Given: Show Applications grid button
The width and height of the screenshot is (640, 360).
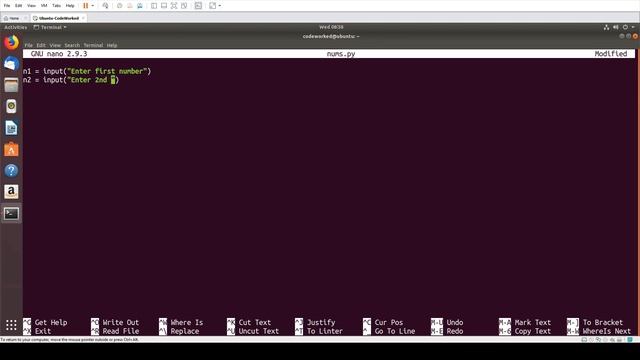Looking at the screenshot, I should click(x=11, y=325).
